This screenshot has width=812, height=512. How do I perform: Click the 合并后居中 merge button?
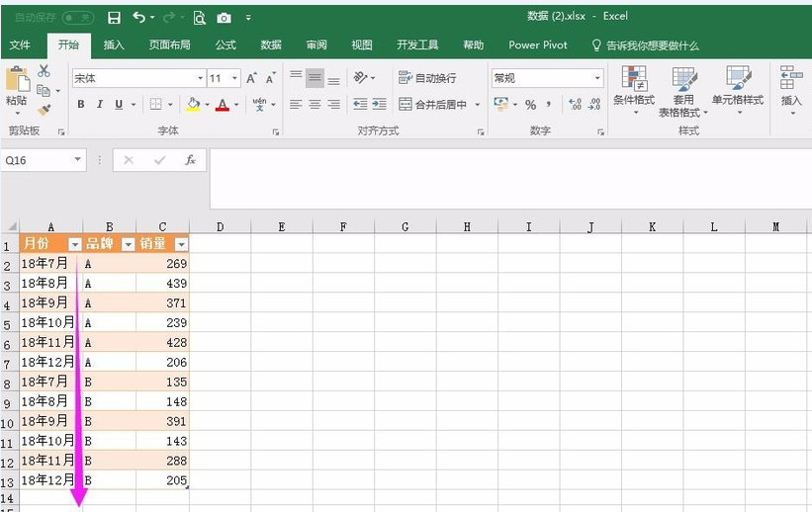coord(433,105)
